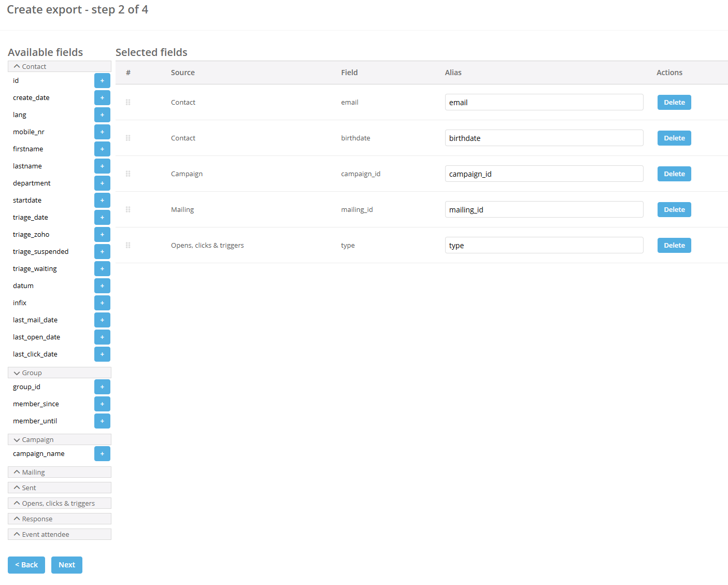Click inside the campaign_id alias input field
Image resolution: width=728 pixels, height=585 pixels.
[544, 174]
